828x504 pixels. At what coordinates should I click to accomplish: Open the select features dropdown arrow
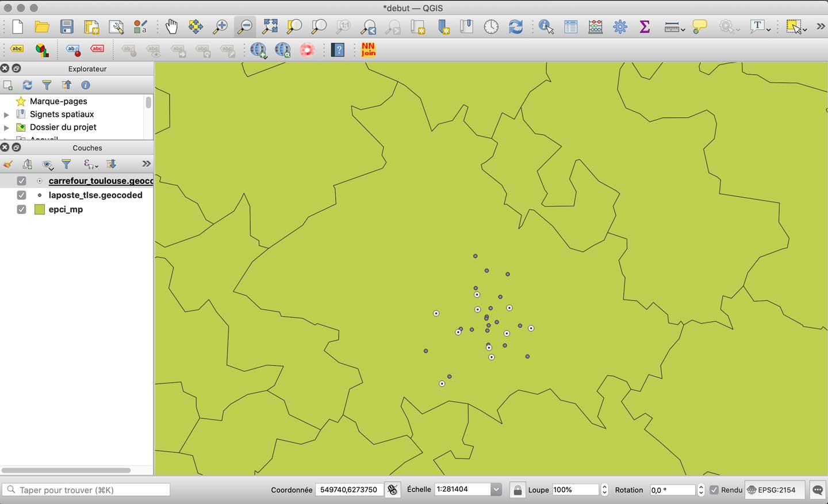click(x=804, y=29)
